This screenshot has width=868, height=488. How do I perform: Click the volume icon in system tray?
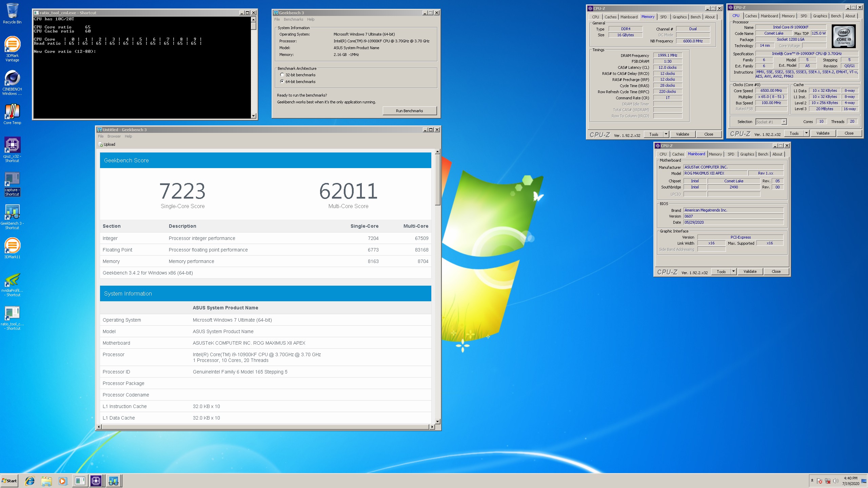click(x=835, y=481)
